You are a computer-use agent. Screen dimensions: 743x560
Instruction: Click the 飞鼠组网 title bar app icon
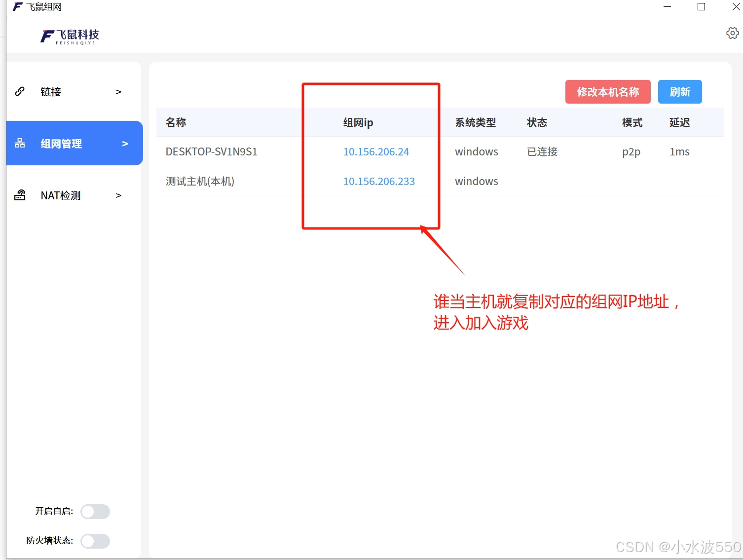pos(18,7)
